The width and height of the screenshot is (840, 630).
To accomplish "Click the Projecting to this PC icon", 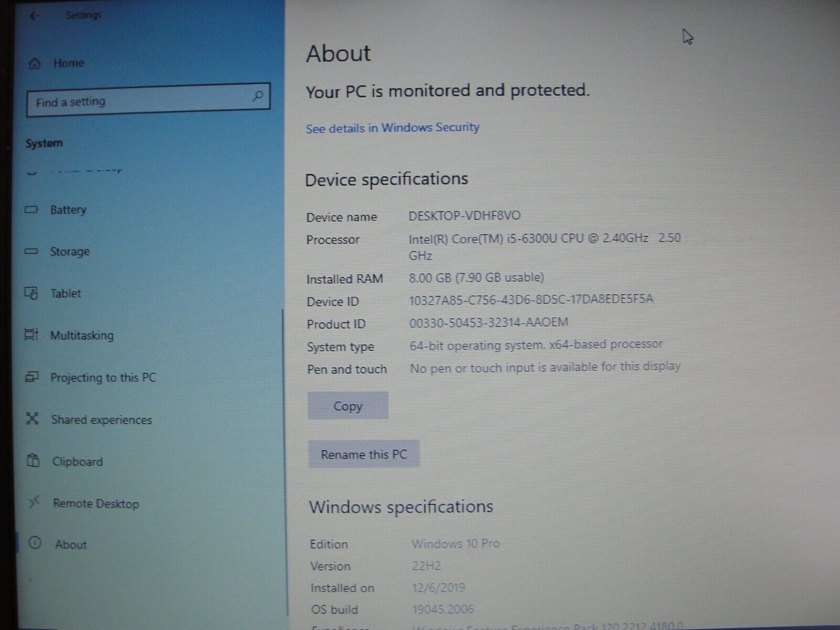I will (32, 376).
